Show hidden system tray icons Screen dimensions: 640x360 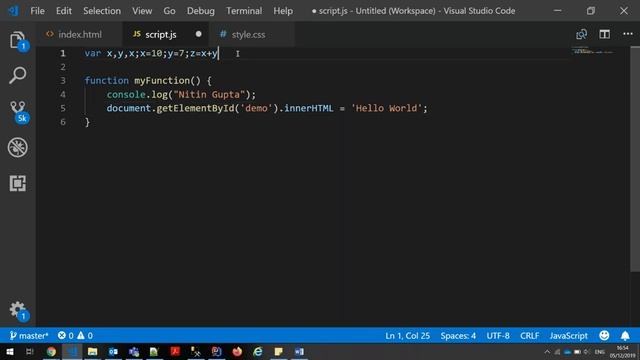coord(547,352)
